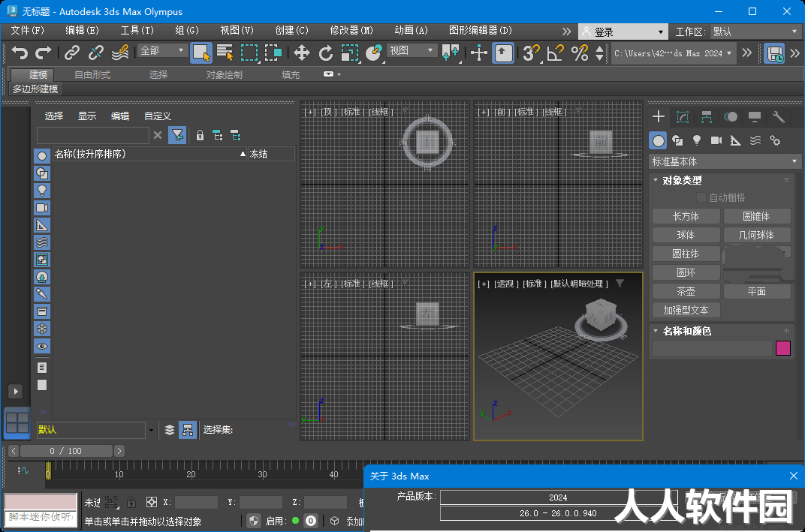Click the Spinner Snap toggle arrows

pyautogui.click(x=599, y=53)
